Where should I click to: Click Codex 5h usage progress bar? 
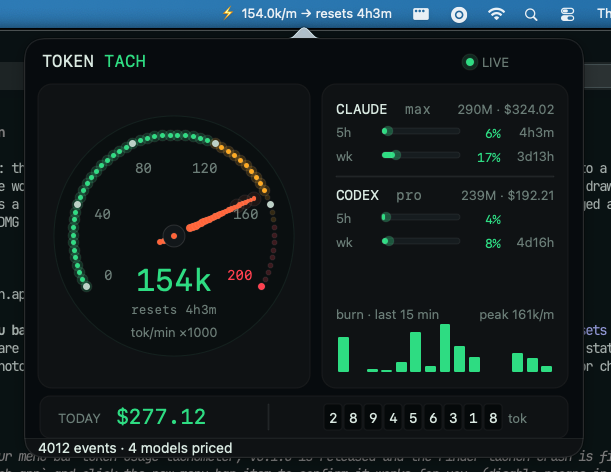pos(421,217)
